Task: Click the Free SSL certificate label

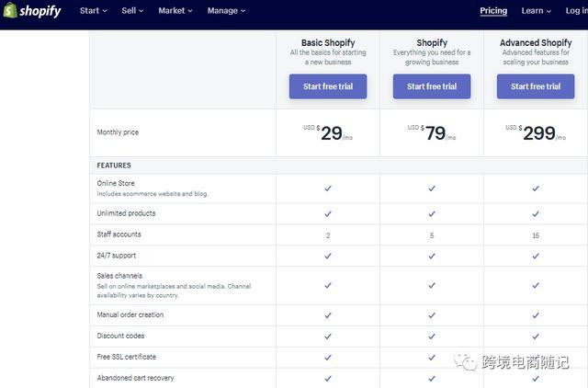Action: tap(127, 357)
